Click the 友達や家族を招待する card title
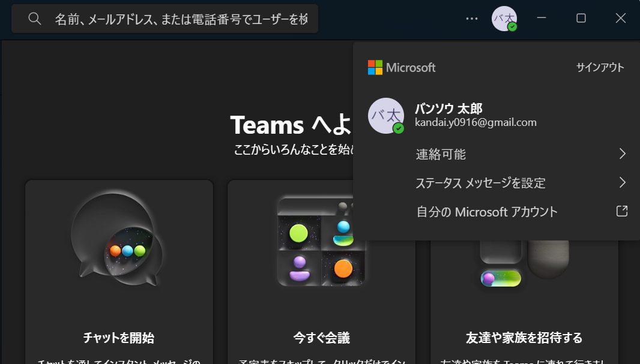Viewport: 640px width, 364px height. tap(524, 338)
